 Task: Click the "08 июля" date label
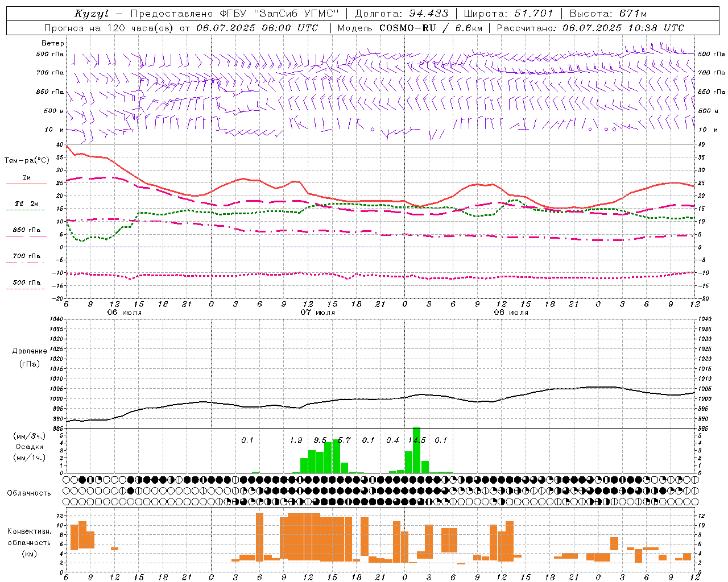click(x=511, y=313)
